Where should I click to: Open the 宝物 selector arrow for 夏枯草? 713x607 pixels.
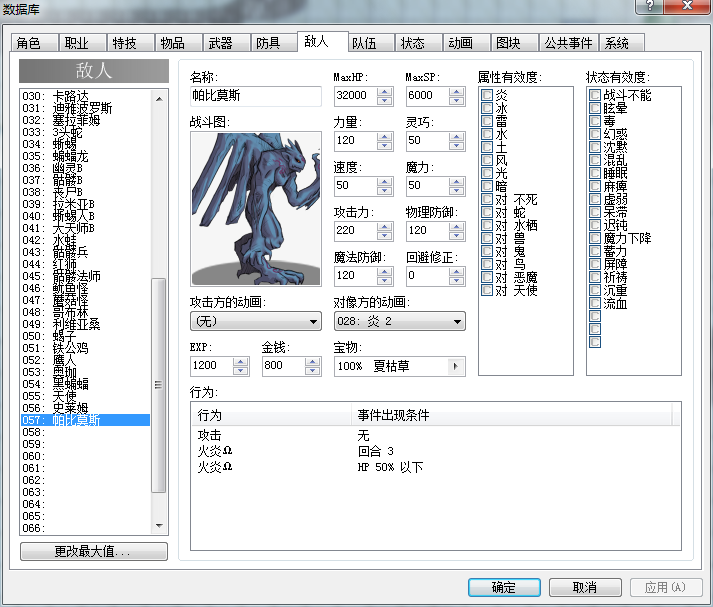pos(456,366)
